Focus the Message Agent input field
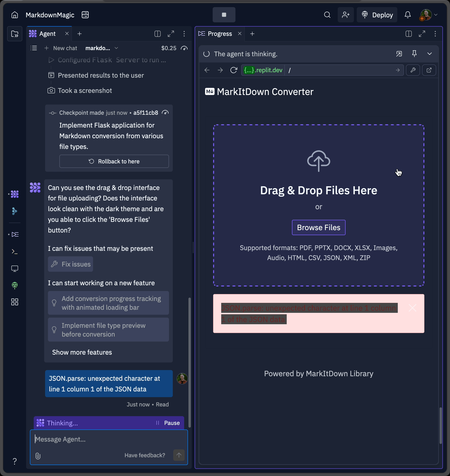 tap(109, 439)
